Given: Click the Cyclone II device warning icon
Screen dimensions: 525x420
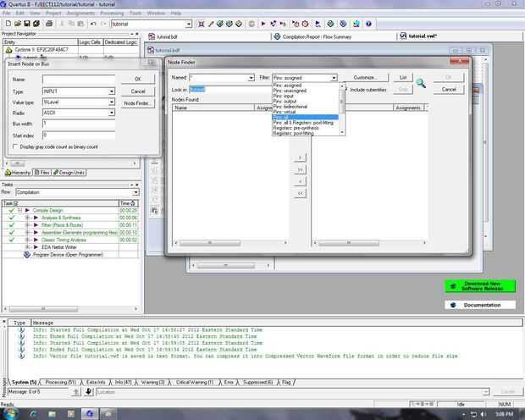Looking at the screenshot, I should coord(9,50).
